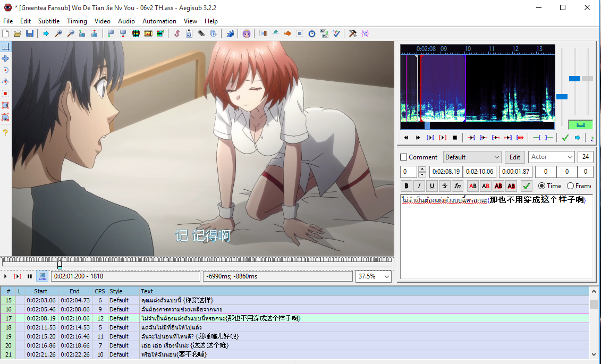This screenshot has height=364, width=601.
Task: Stop audio playback square button
Action: tap(455, 138)
